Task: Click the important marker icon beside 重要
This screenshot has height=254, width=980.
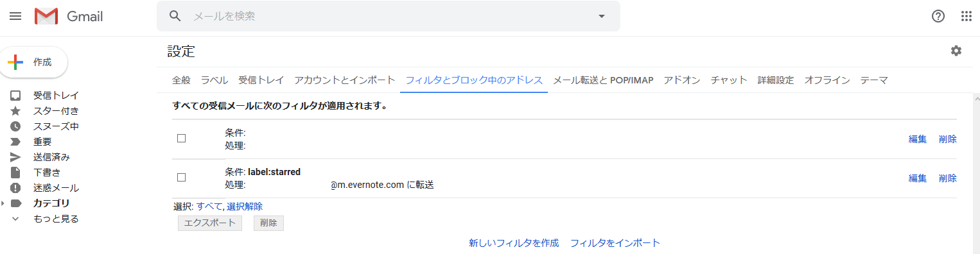Action: (15, 142)
